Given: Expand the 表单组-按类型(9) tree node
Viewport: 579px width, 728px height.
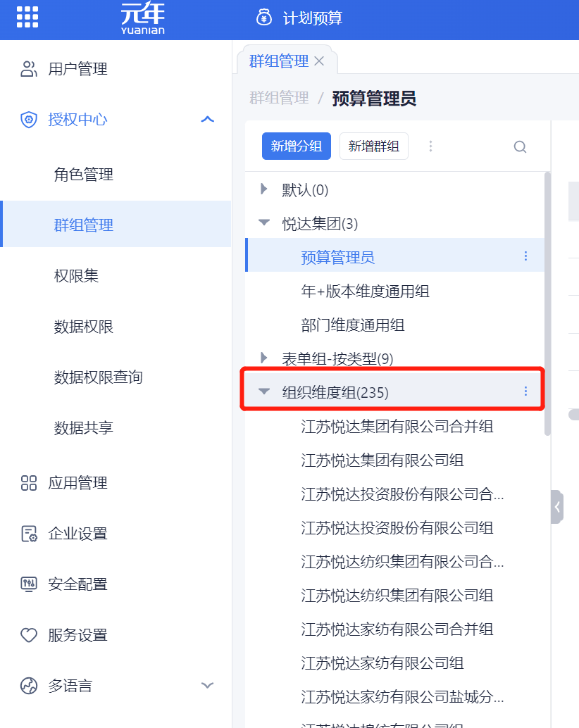Looking at the screenshot, I should point(264,358).
